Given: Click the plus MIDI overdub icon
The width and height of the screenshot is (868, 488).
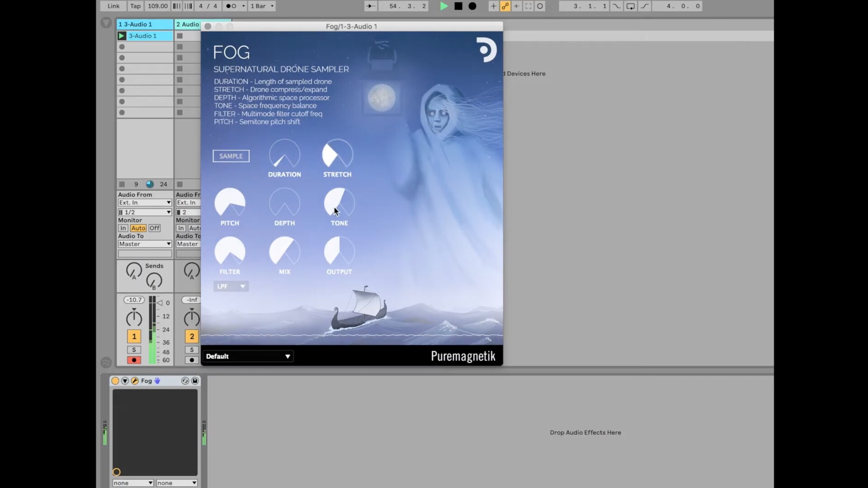Looking at the screenshot, I should (493, 6).
